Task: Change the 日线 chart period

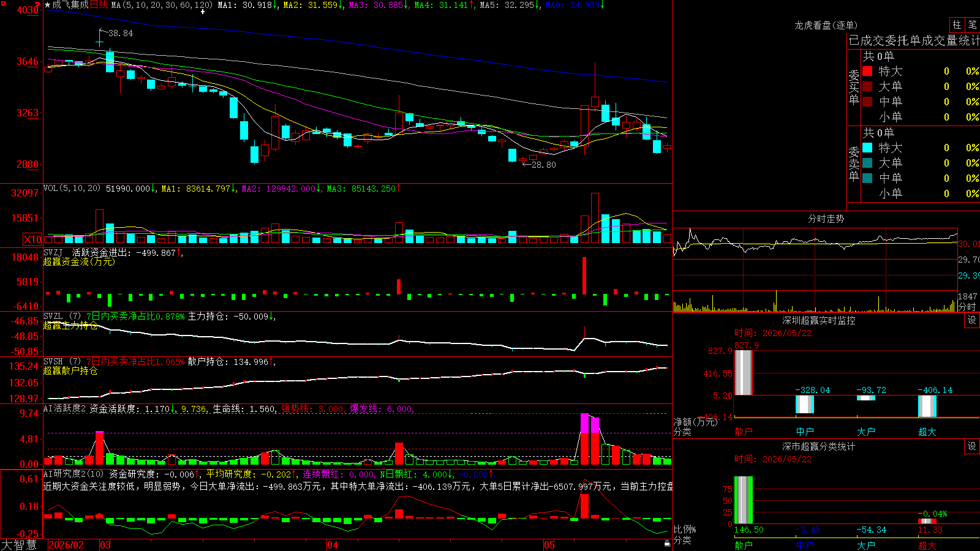Action: [x=99, y=5]
